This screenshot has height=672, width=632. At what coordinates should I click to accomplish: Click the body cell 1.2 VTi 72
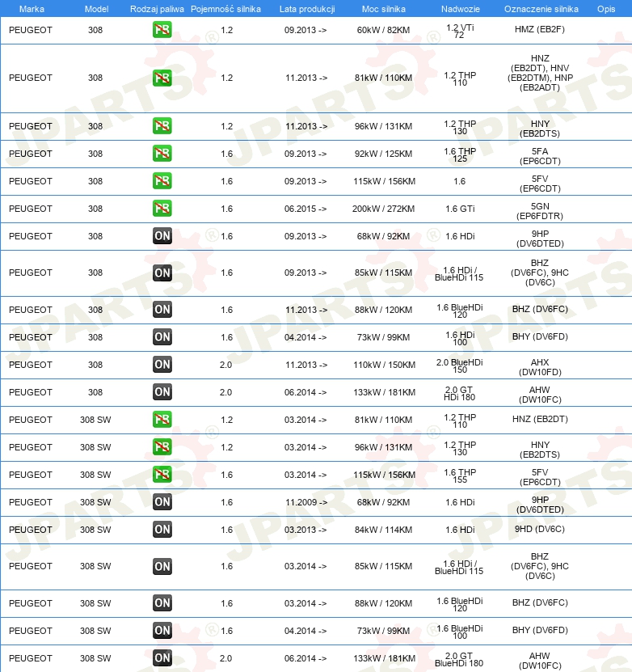(459, 32)
